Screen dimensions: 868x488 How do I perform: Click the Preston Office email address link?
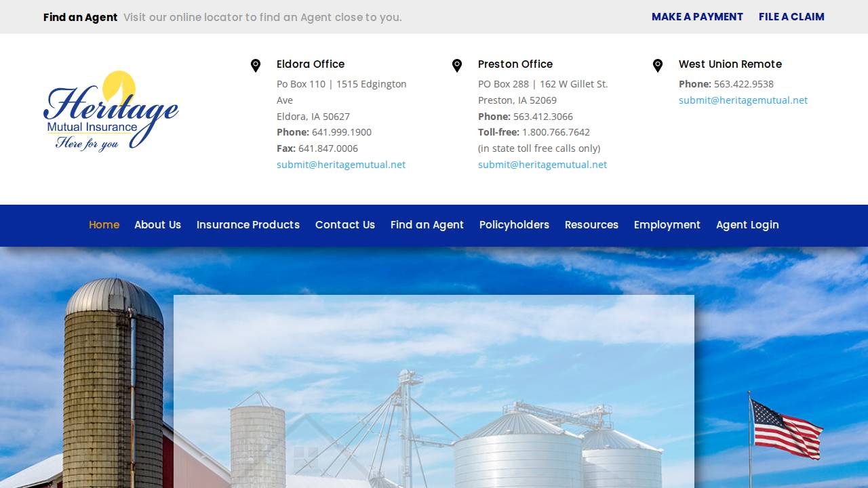click(542, 164)
